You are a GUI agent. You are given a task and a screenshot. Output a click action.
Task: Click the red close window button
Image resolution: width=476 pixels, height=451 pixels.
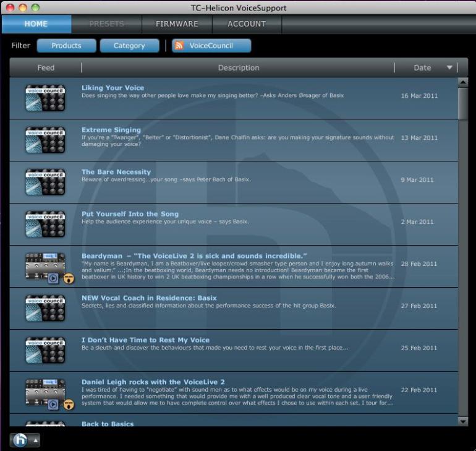[10, 7]
